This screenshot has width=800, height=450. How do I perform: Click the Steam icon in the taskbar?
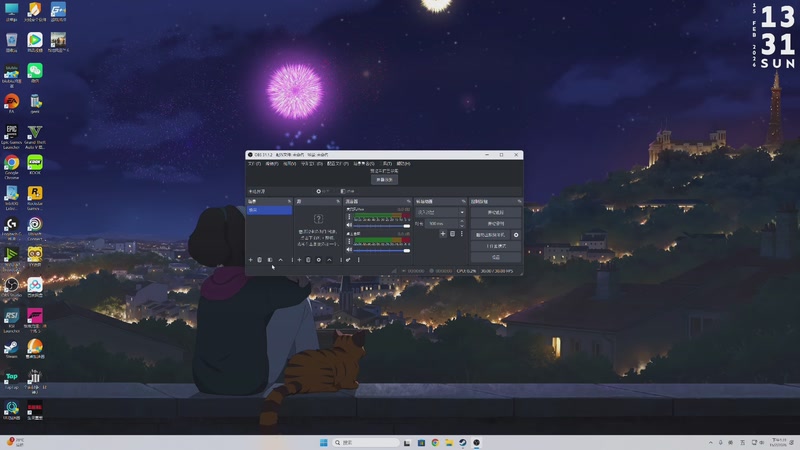[x=463, y=442]
